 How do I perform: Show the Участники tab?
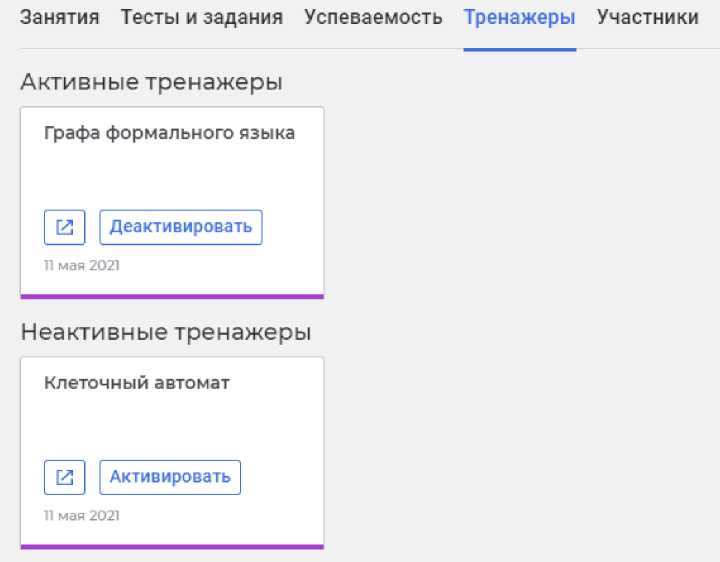(x=648, y=17)
